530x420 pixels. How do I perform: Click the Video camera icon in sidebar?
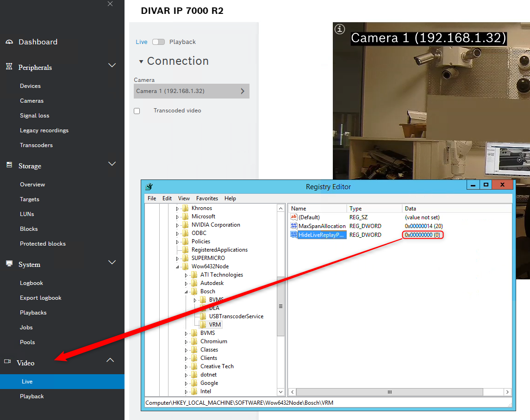click(x=7, y=361)
